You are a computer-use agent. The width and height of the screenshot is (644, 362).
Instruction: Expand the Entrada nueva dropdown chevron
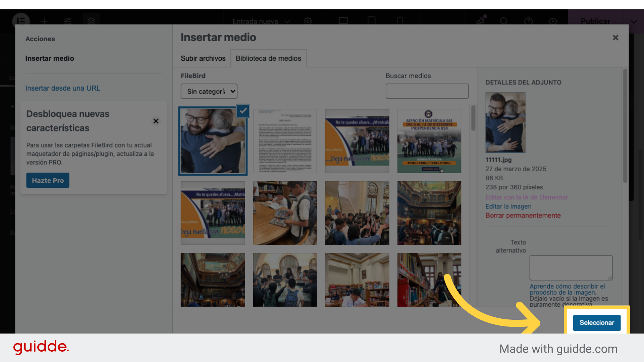coord(287,21)
